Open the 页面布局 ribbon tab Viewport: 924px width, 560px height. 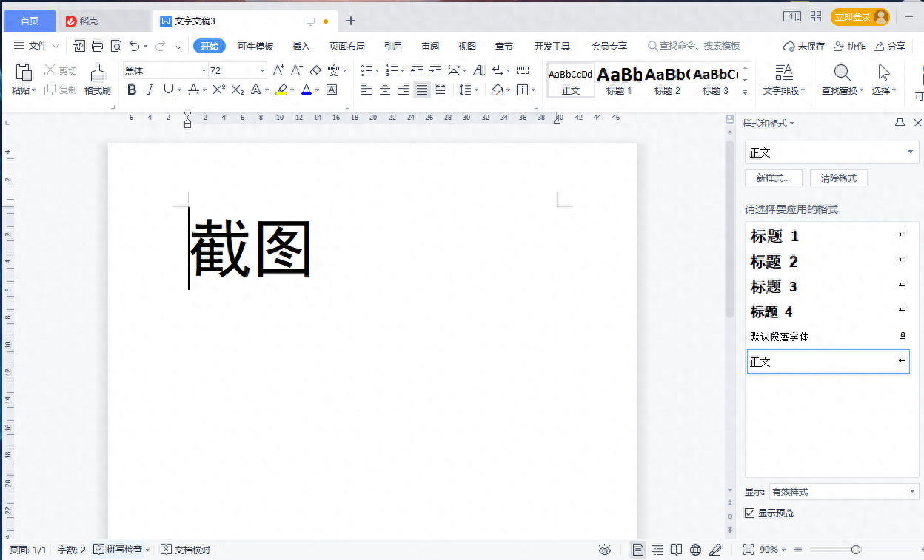[x=346, y=46]
